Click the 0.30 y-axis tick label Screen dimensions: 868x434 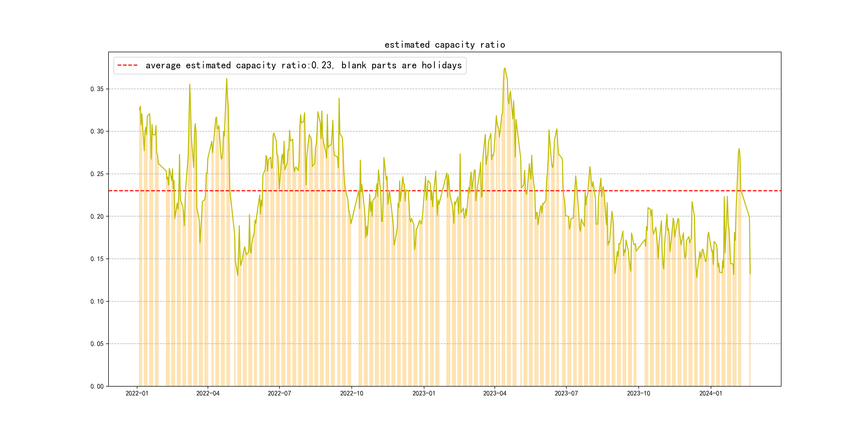tap(97, 132)
